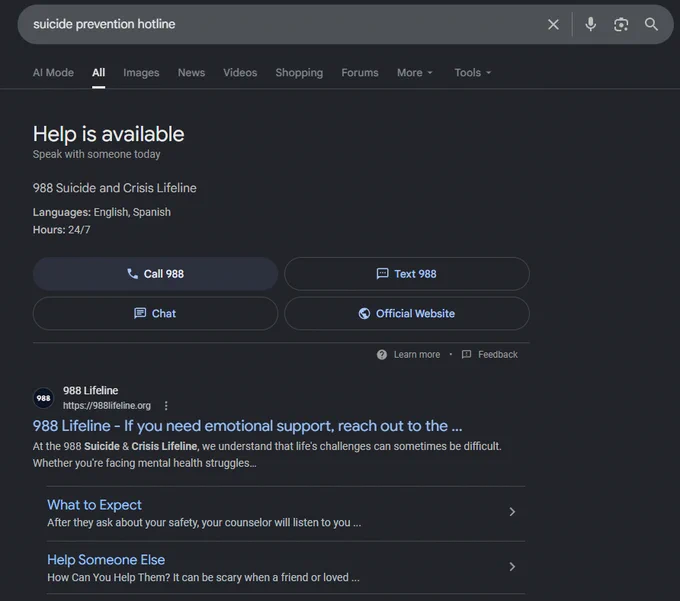Open 988 Lifeline emotional support result title

click(x=248, y=426)
